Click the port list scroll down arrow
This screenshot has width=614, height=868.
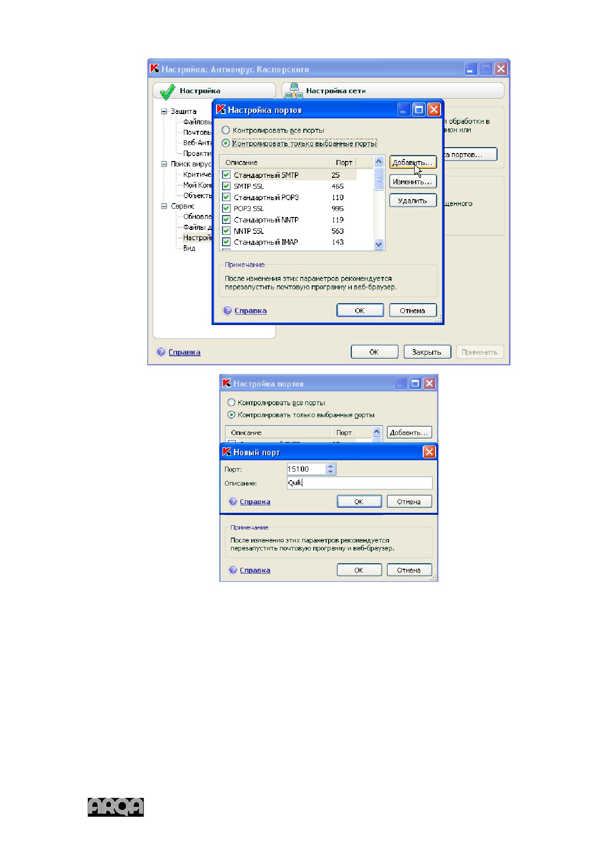(379, 244)
